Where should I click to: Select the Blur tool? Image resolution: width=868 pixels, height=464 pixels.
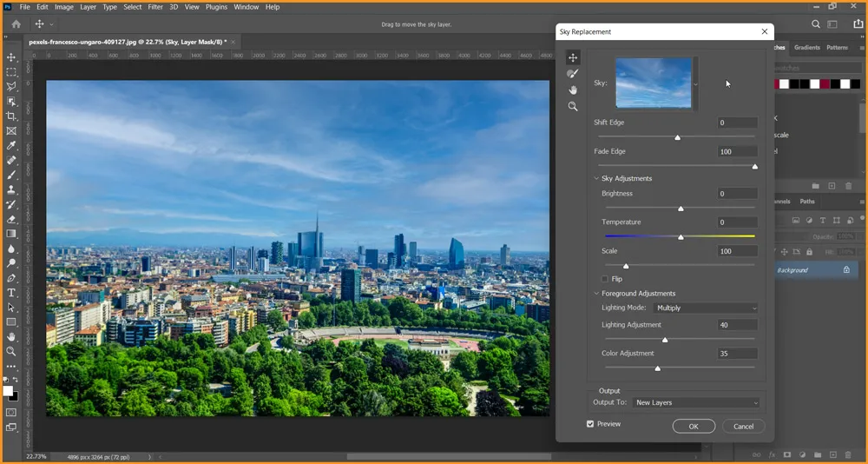[x=11, y=249]
